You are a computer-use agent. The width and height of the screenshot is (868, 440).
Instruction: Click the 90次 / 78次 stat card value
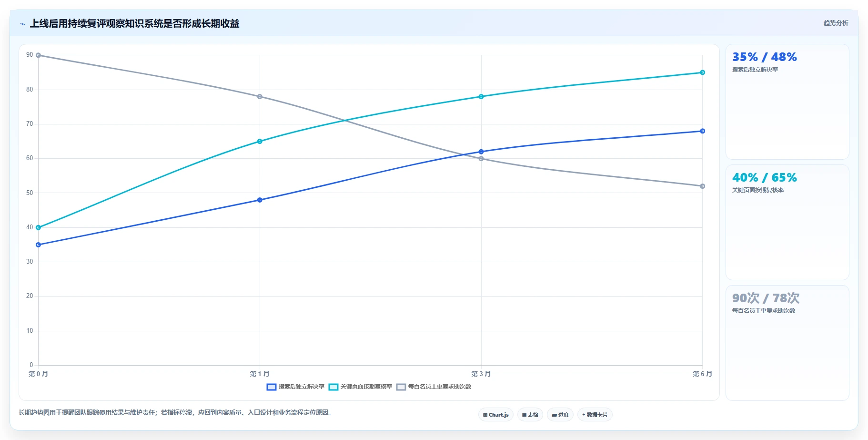[766, 298]
